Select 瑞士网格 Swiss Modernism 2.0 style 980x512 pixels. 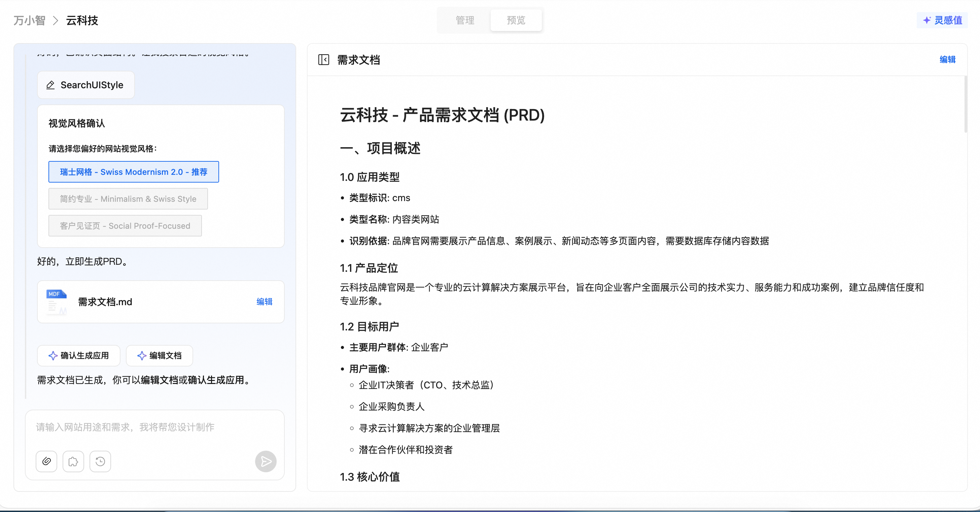point(134,172)
